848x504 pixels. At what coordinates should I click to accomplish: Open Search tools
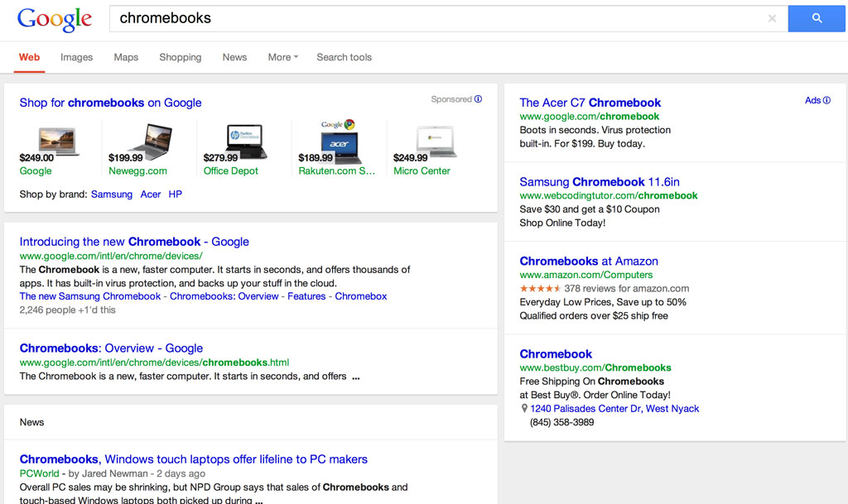pos(344,57)
